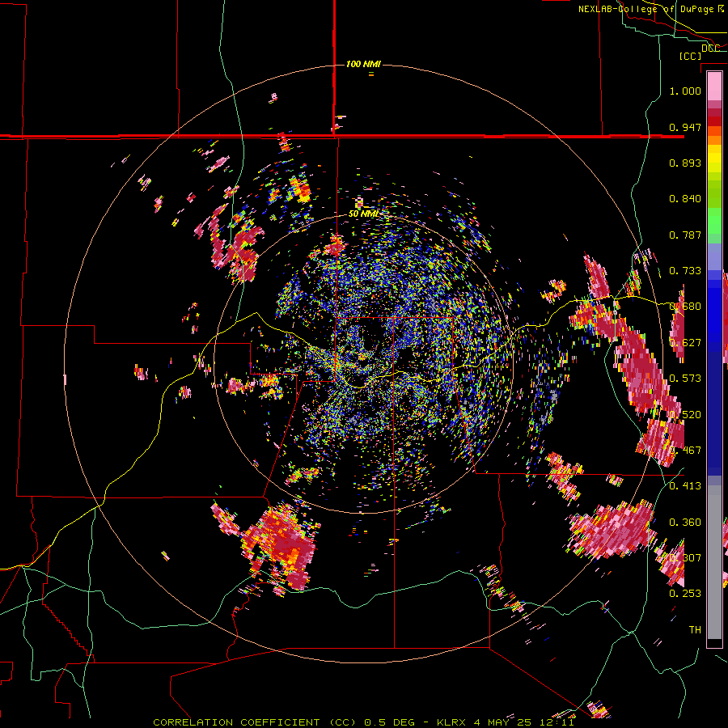728x728 pixels.
Task: Click the 0.360 scale value
Action: point(685,523)
